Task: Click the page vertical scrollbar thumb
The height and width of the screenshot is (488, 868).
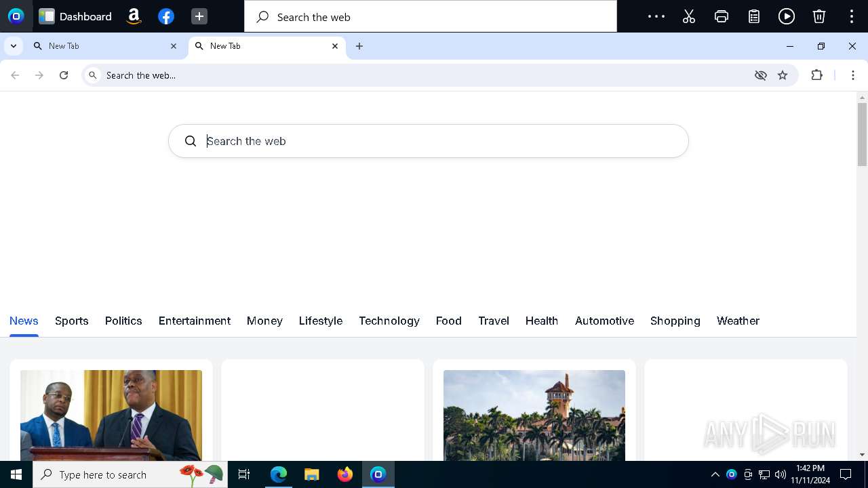Action: 862,134
